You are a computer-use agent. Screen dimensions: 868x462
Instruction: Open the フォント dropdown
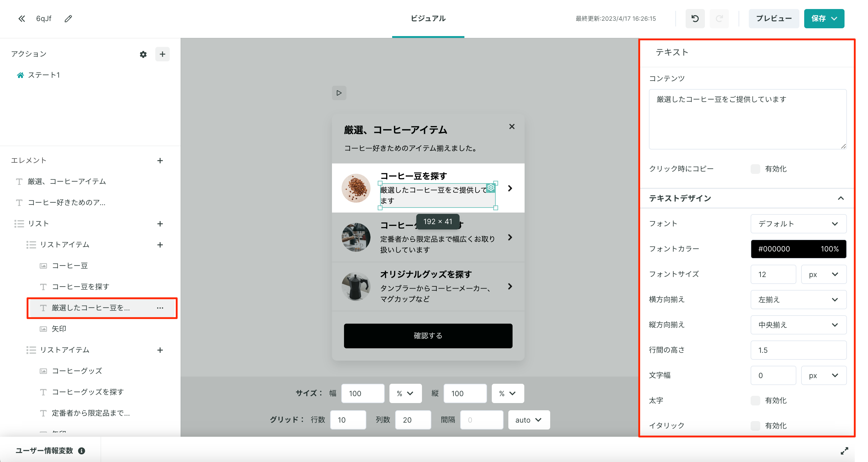click(798, 224)
